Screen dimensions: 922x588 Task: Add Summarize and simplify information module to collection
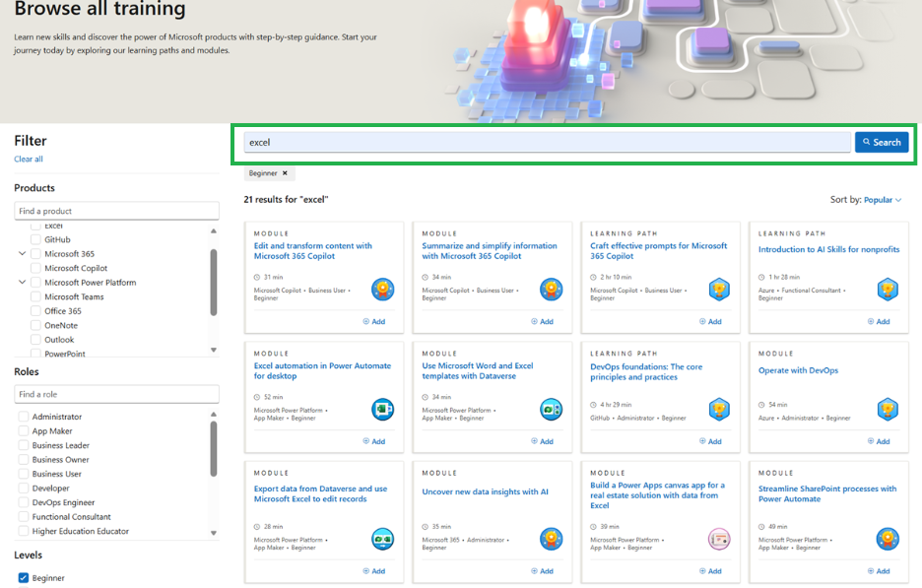click(542, 322)
